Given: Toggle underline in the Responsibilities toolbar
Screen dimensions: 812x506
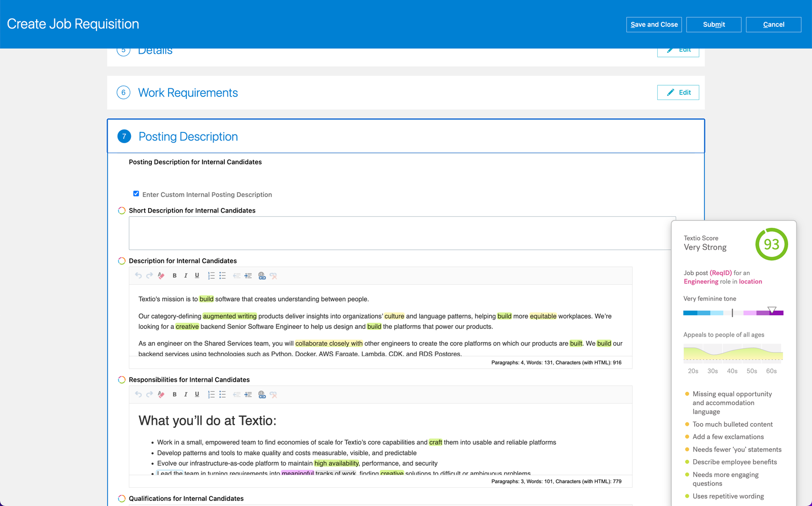Looking at the screenshot, I should (197, 394).
